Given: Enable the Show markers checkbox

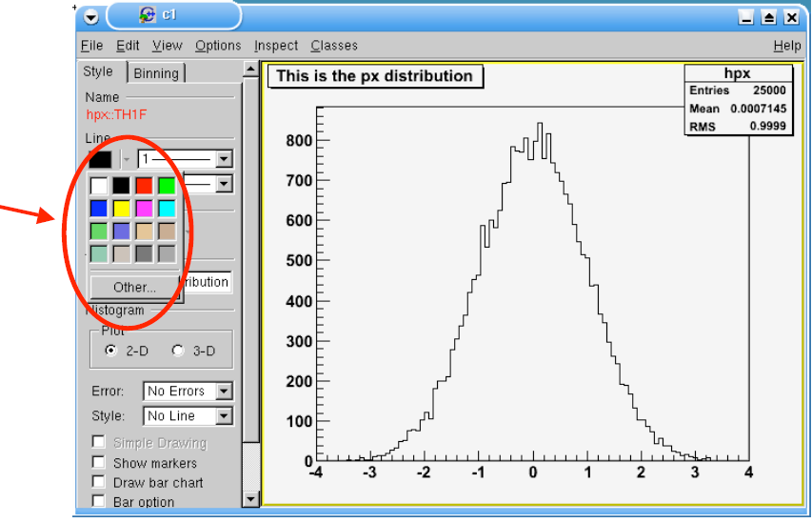Looking at the screenshot, I should [x=98, y=462].
